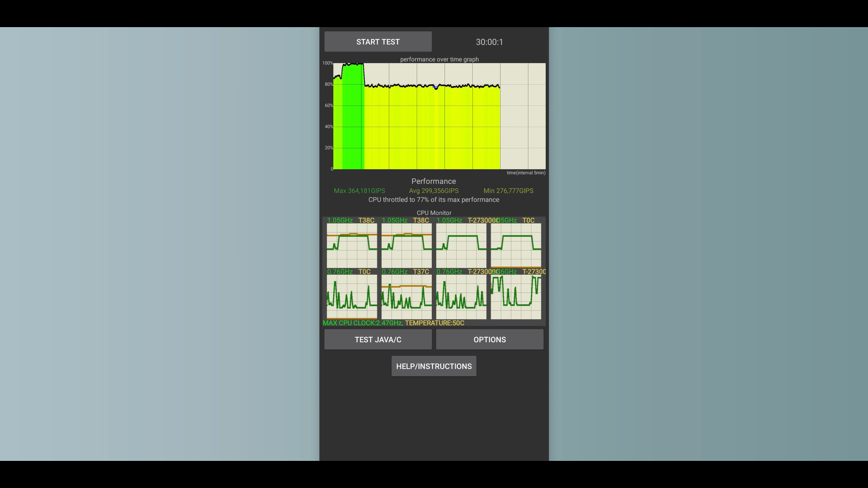Click the CPU Monitor heading
This screenshot has height=488, width=868.
pyautogui.click(x=433, y=213)
